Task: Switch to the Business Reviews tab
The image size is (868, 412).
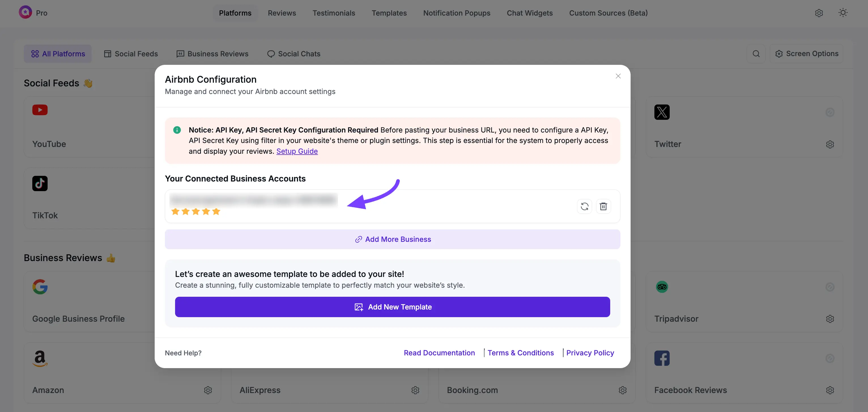Action: (x=212, y=54)
